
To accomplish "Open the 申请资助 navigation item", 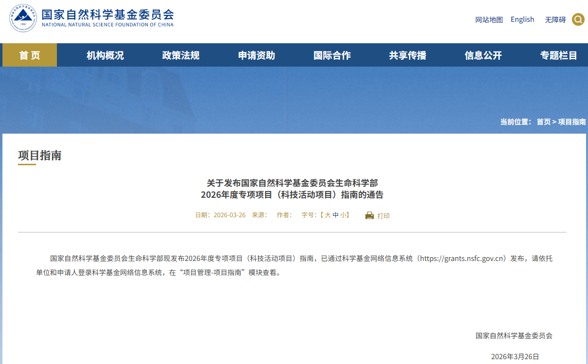I will pyautogui.click(x=256, y=55).
